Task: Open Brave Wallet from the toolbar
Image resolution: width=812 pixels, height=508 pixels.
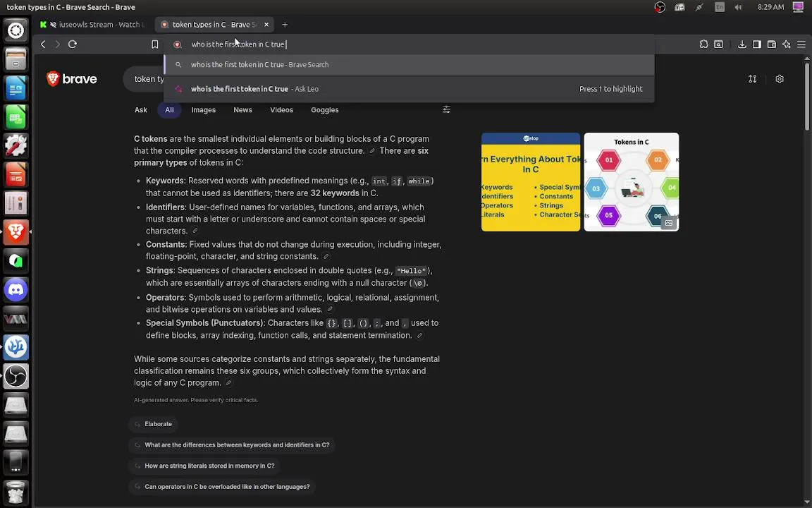Action: 772,44
